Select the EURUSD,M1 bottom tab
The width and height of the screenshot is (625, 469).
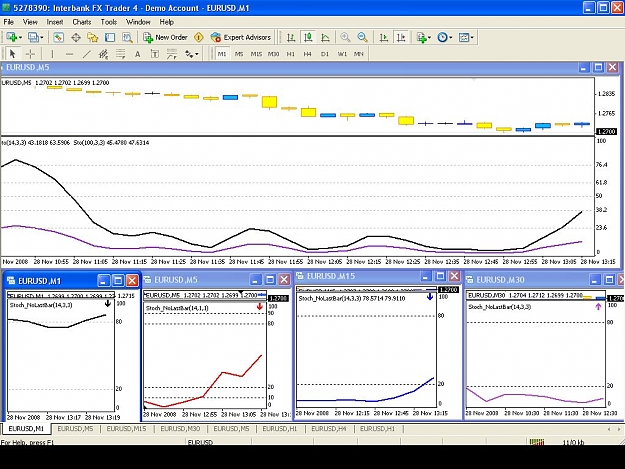point(26,429)
